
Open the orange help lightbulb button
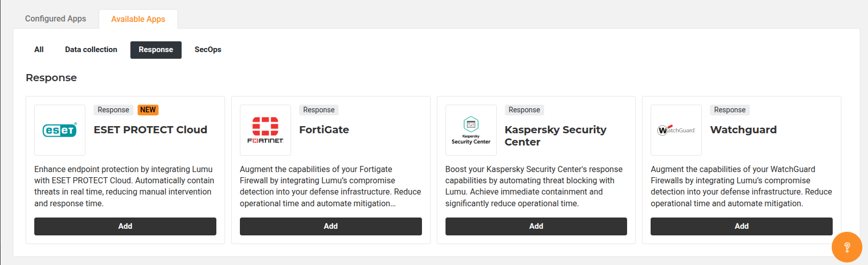[847, 247]
